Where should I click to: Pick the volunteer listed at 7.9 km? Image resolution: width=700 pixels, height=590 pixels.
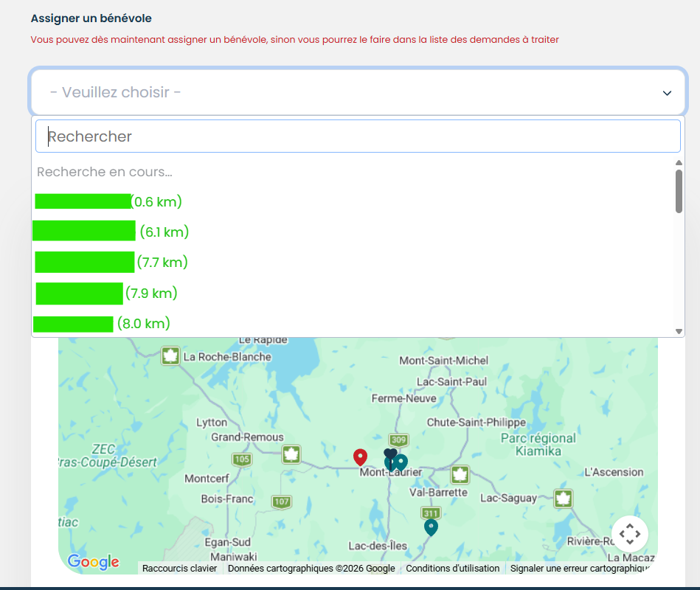click(x=107, y=293)
